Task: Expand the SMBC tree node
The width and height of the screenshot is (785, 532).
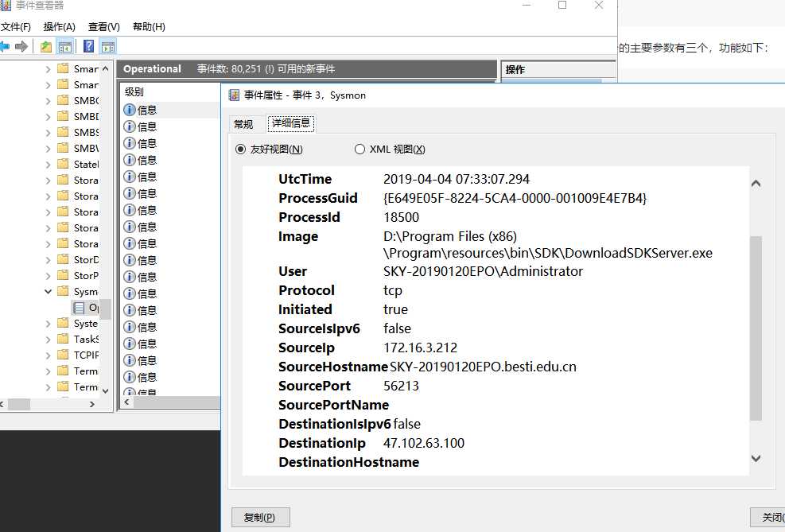Action: [48, 101]
